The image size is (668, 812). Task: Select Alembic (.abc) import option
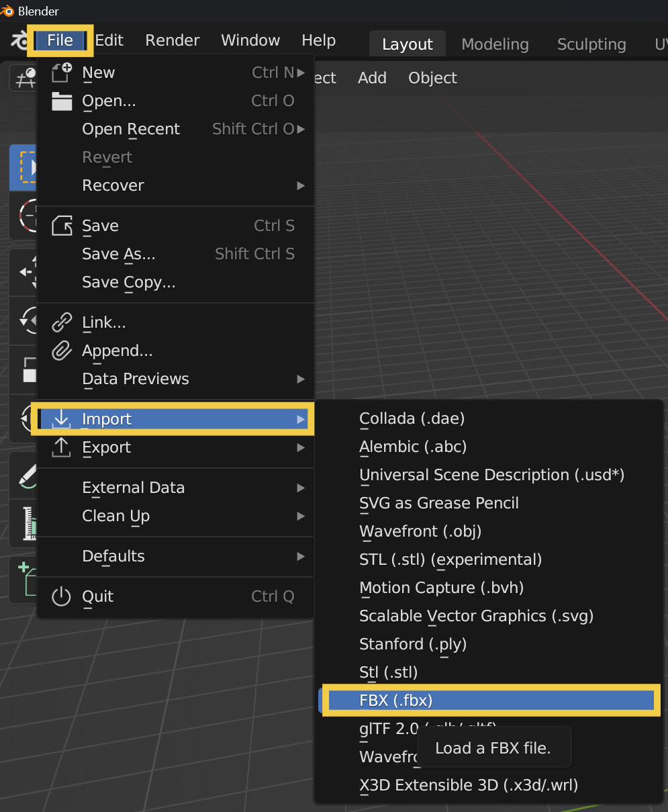click(x=488, y=447)
